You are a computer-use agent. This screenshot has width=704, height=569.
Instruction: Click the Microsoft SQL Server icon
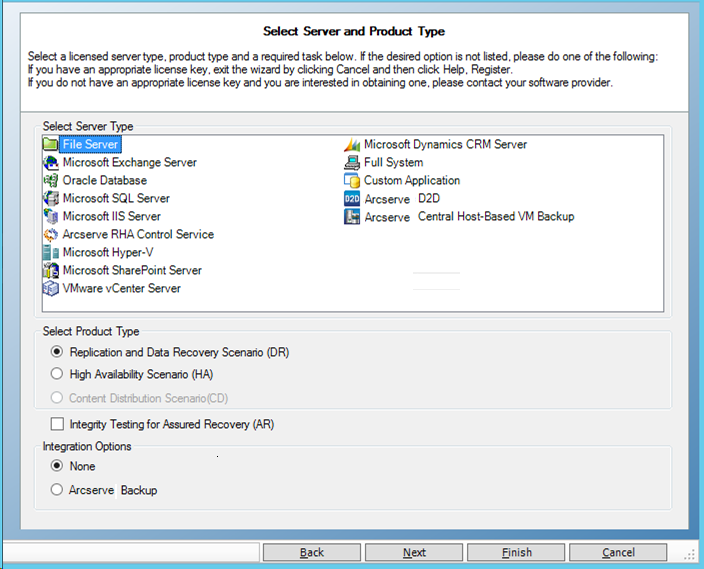(x=51, y=198)
